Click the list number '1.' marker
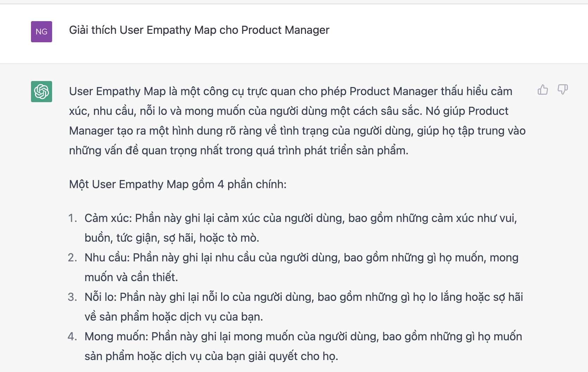The image size is (588, 372). [73, 218]
